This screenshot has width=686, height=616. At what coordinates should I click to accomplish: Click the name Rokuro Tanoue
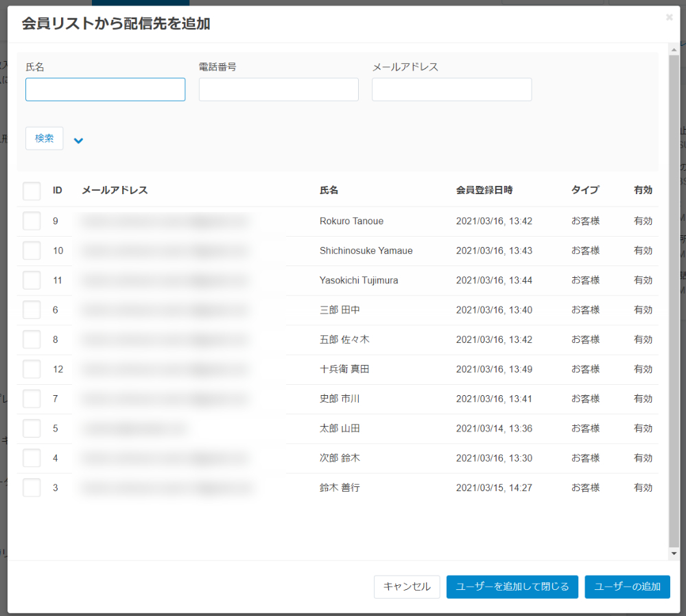tap(351, 221)
